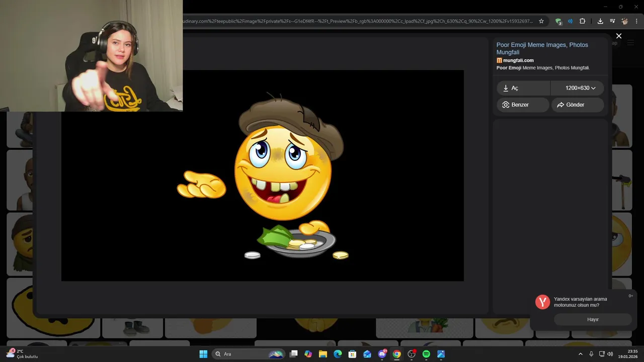Open the media controls music-note icon

click(612, 21)
